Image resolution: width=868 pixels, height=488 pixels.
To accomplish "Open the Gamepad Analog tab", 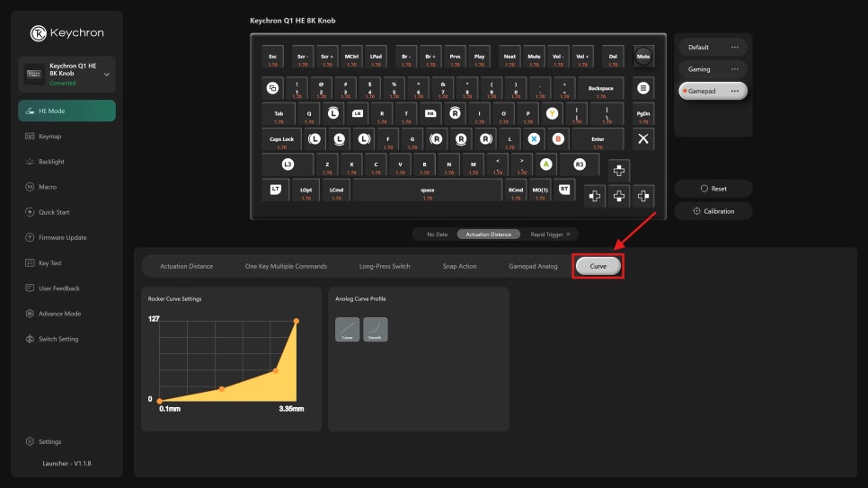I will coord(533,266).
